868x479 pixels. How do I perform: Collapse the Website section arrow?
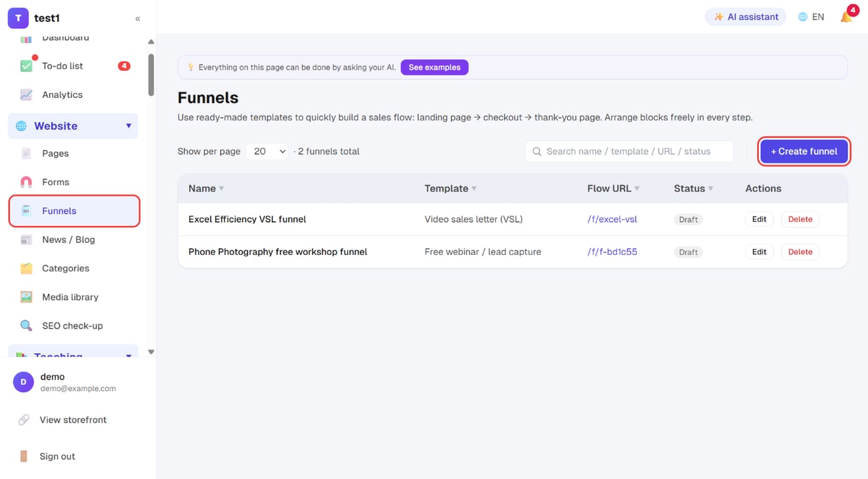click(x=129, y=126)
